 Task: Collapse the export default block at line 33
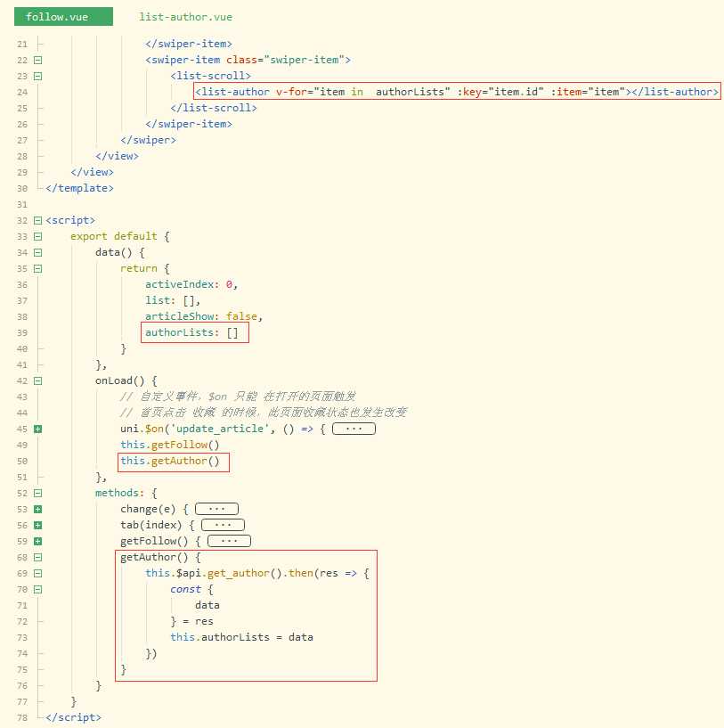pyautogui.click(x=38, y=237)
